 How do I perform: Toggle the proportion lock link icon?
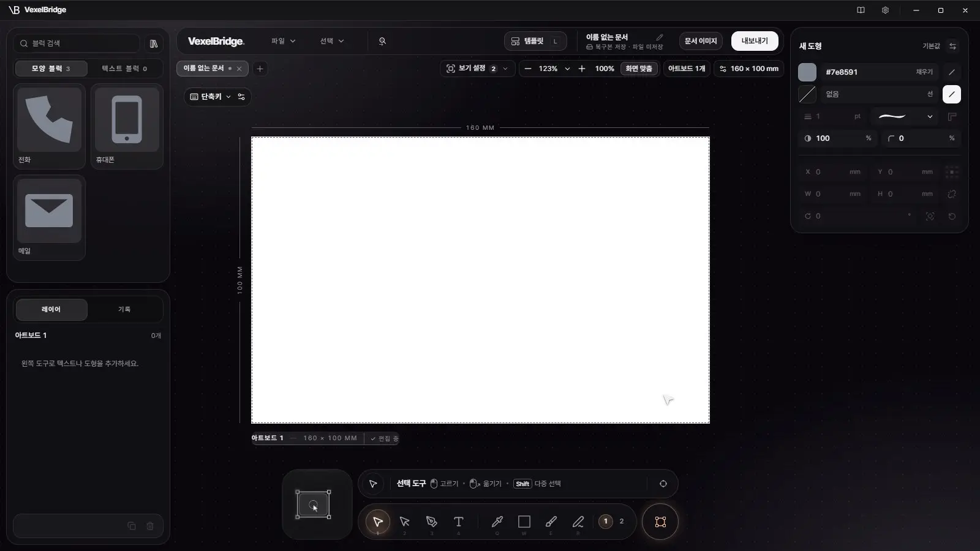coord(952,194)
